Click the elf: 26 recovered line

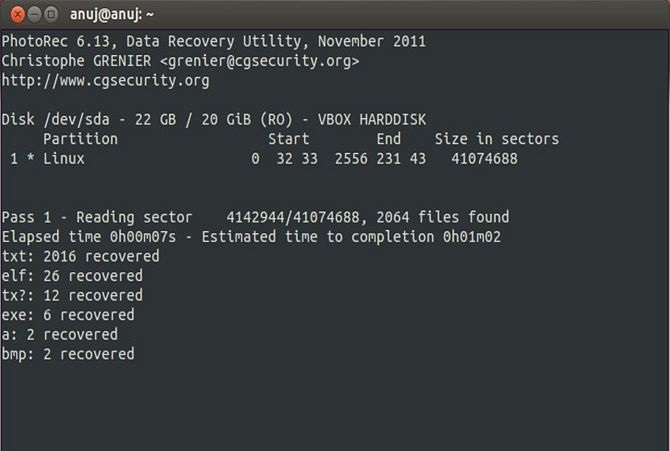click(72, 276)
